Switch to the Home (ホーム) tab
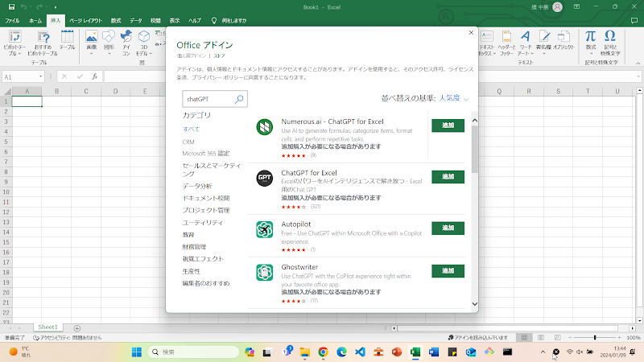Viewport: 644px width, 362px height. [x=35, y=21]
